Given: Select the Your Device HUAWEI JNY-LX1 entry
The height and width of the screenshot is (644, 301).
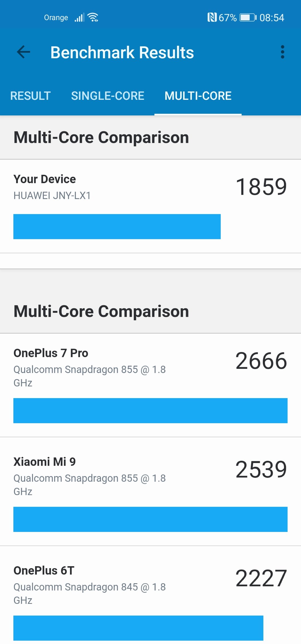Looking at the screenshot, I should point(151,206).
